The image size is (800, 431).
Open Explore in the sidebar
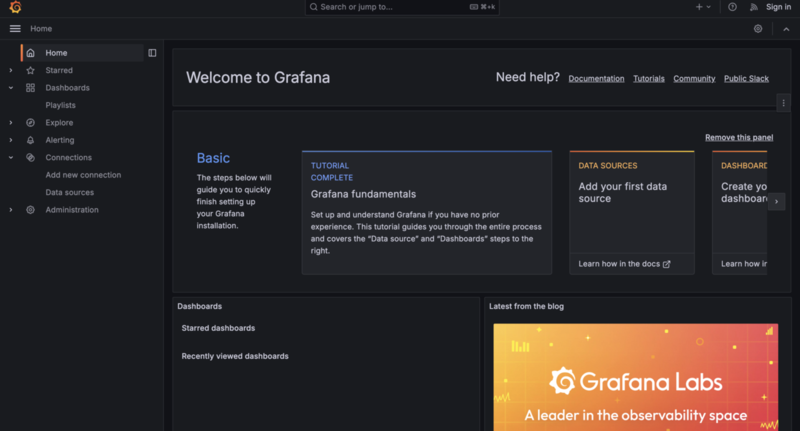[59, 122]
